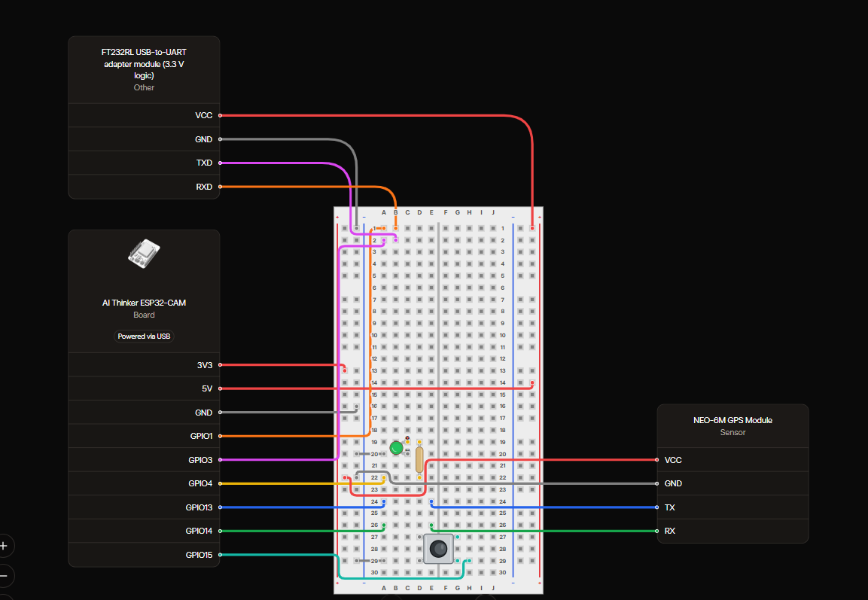The image size is (868, 600).
Task: Click the push button component on breadboard
Action: point(438,549)
